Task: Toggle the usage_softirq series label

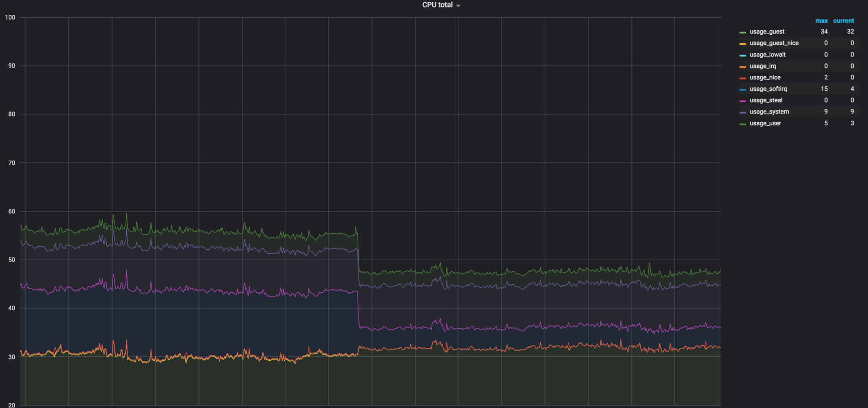Action: 768,88
